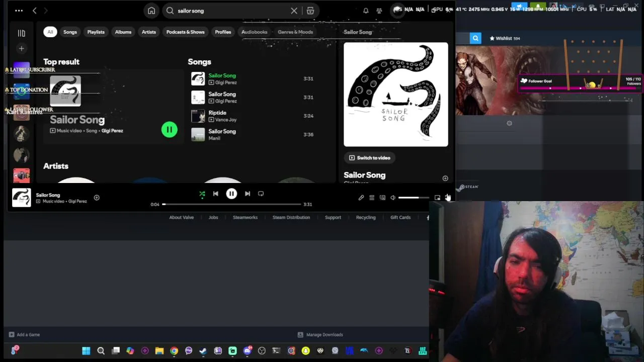Add Sailor Song from now playing panel

445,178
